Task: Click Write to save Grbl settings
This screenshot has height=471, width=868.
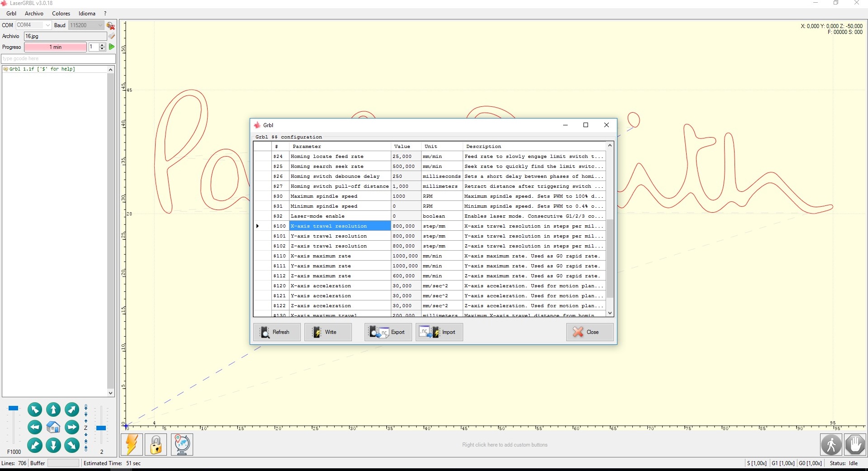Action: (328, 332)
